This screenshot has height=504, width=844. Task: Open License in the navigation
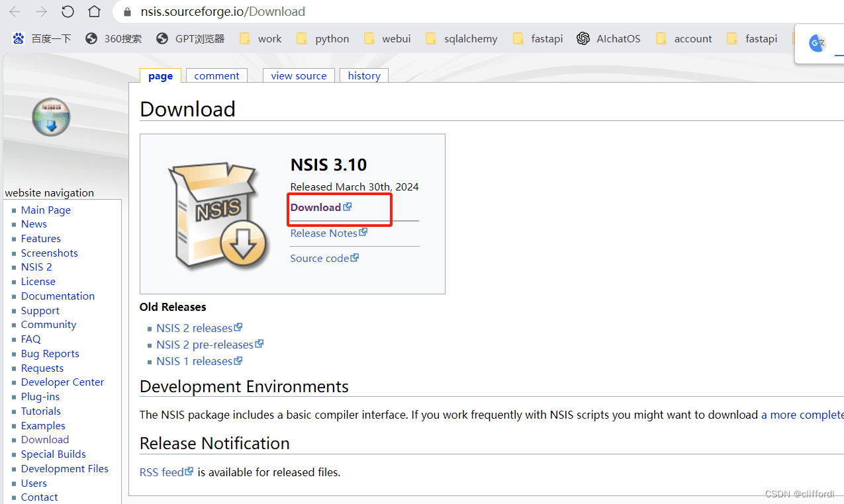click(x=38, y=282)
